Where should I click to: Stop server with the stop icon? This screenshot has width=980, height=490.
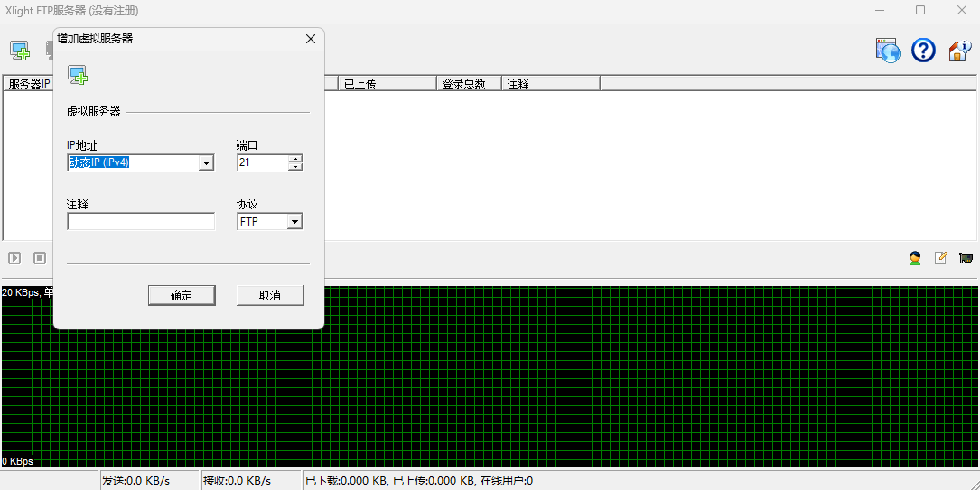tap(40, 258)
